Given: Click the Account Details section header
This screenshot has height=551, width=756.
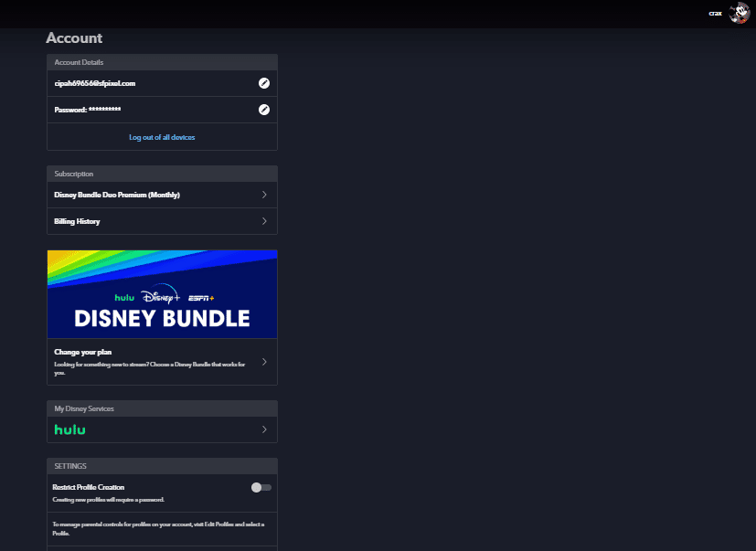Looking at the screenshot, I should (79, 62).
